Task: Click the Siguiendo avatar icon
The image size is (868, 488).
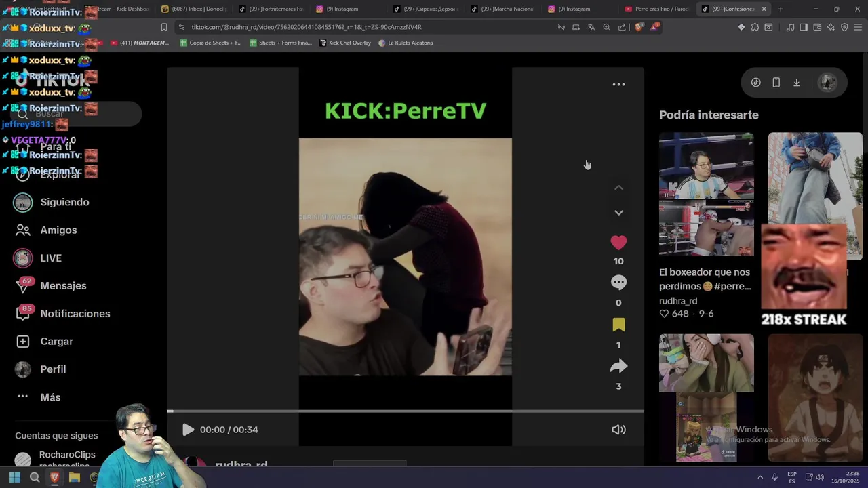Action: pos(23,203)
